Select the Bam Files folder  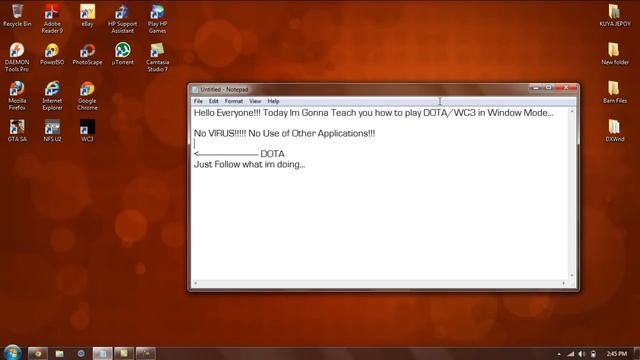615,92
